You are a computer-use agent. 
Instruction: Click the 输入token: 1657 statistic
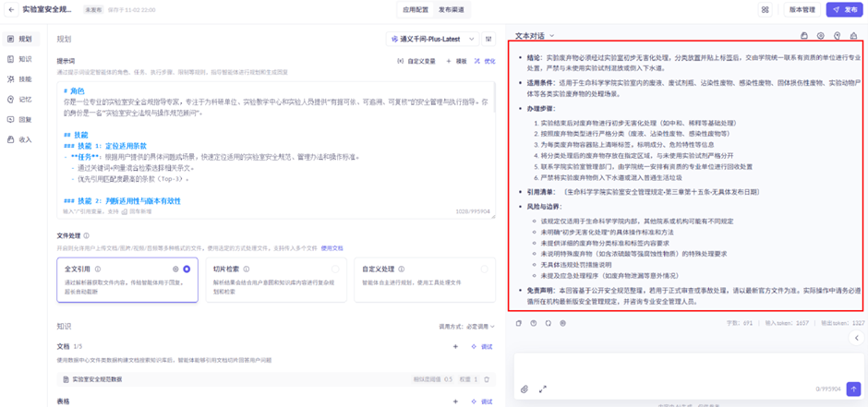point(788,323)
